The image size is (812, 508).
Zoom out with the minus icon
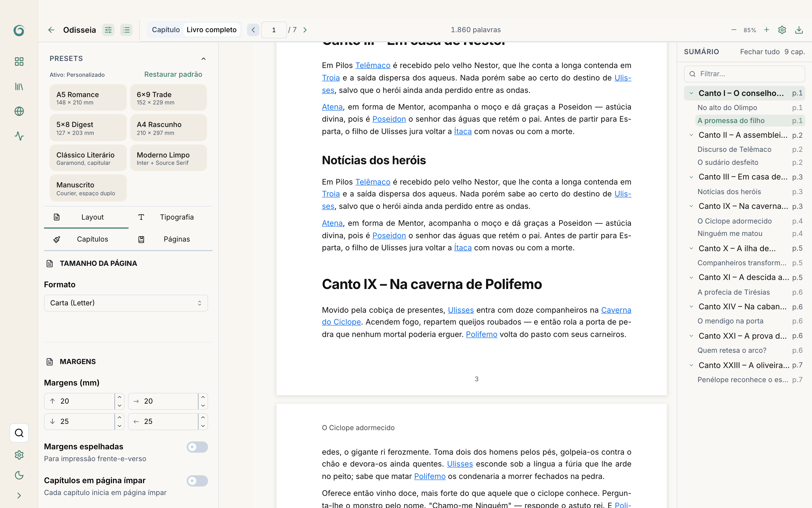tap(734, 30)
